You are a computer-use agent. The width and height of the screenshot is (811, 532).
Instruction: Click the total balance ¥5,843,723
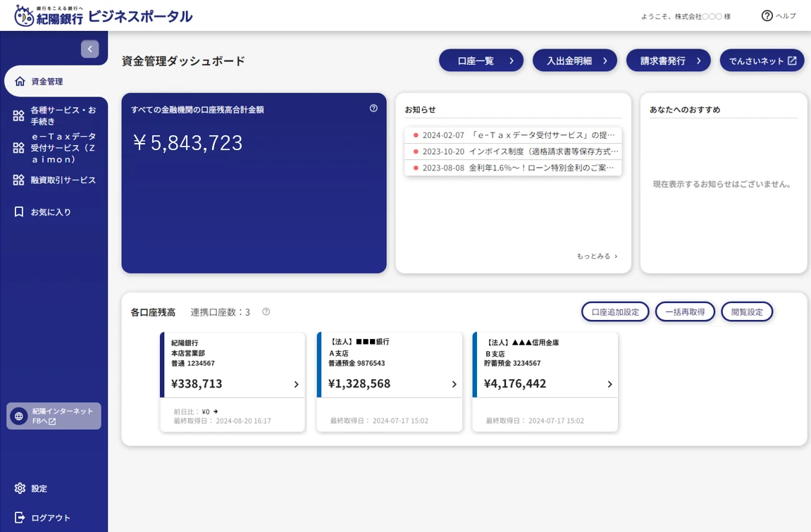pyautogui.click(x=187, y=143)
